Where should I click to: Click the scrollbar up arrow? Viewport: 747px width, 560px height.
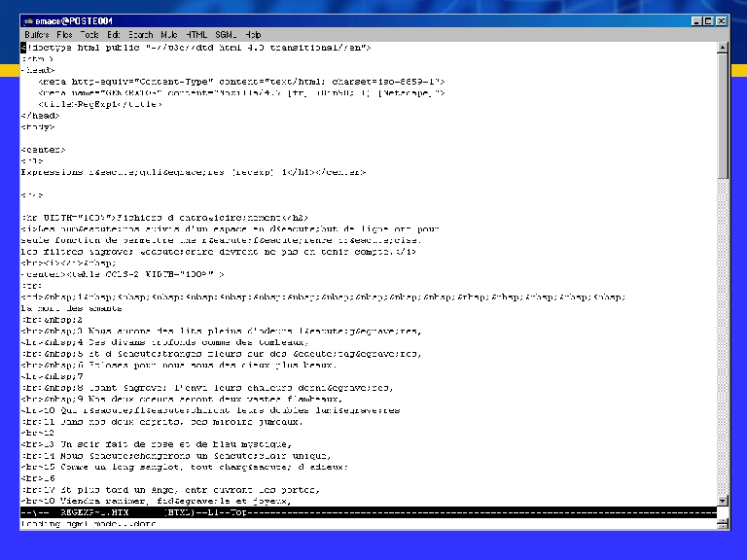click(x=722, y=47)
